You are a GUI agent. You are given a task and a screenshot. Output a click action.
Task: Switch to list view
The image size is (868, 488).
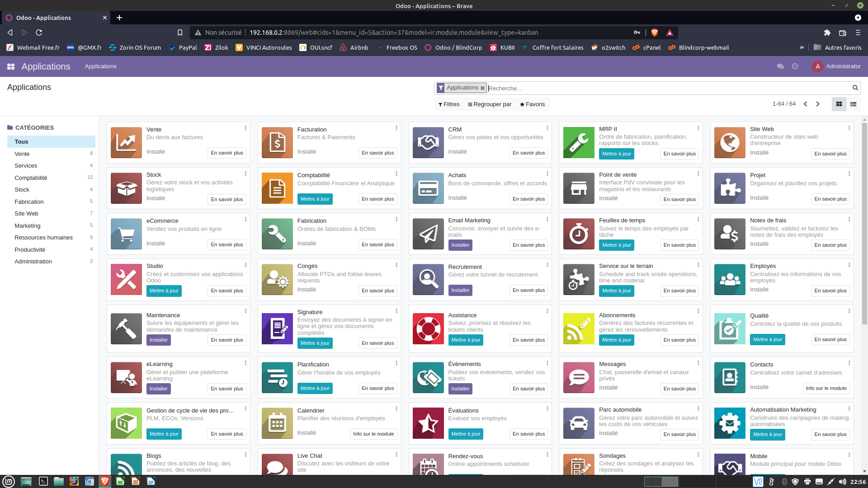pyautogui.click(x=853, y=104)
